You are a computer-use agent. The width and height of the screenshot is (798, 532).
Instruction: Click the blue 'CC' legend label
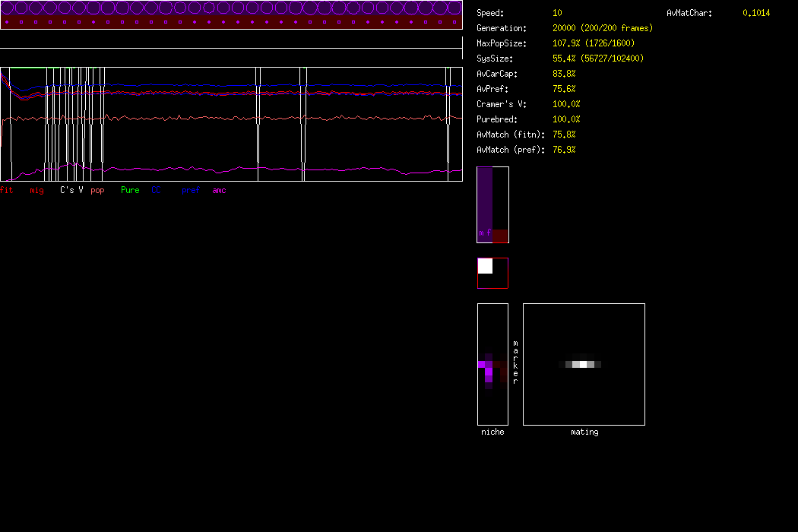pos(156,190)
